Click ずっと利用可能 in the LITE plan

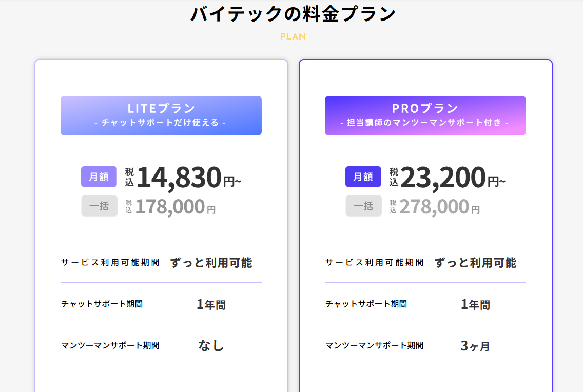click(x=211, y=263)
